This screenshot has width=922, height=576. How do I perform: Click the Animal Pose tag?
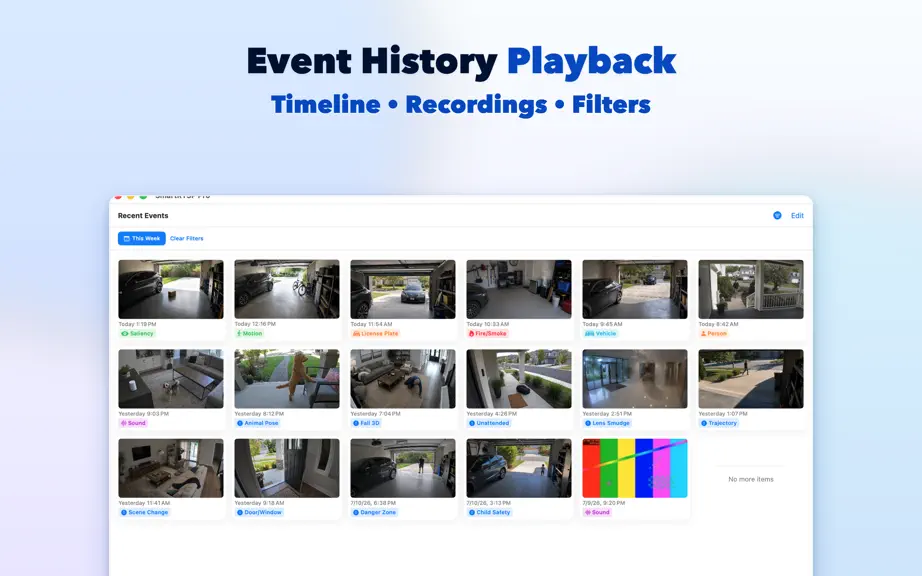click(258, 423)
